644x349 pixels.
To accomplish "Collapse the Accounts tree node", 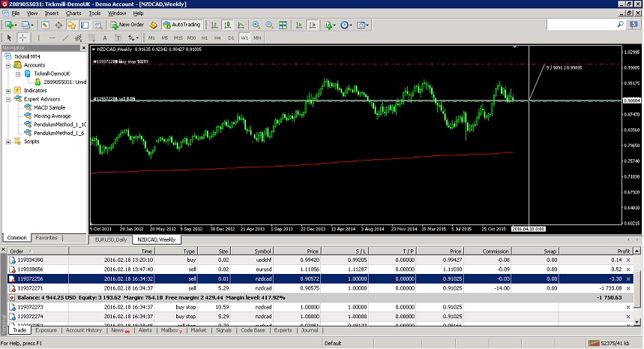I will click(8, 65).
